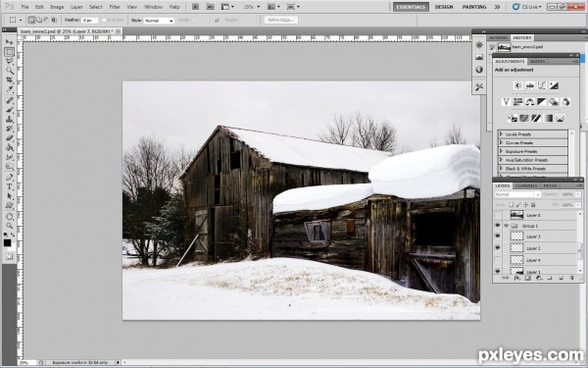Select the Brush tool

tap(10, 110)
